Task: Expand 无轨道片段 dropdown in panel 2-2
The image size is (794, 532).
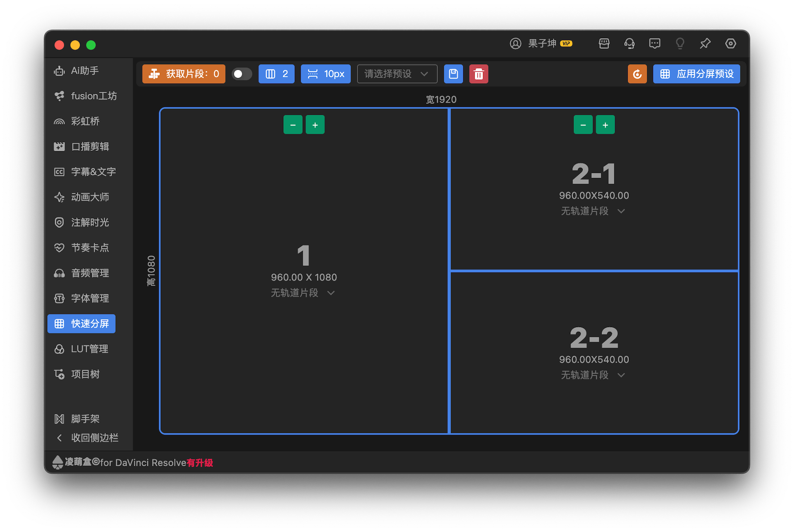Action: click(593, 375)
